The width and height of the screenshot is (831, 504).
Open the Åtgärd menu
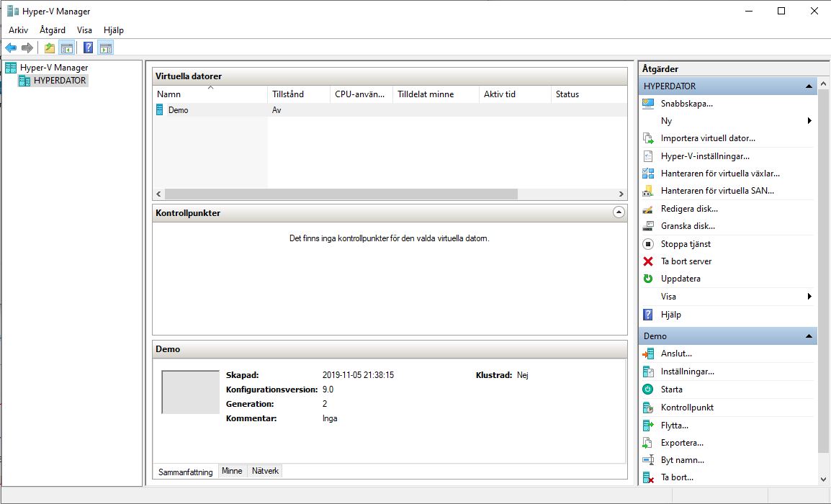coord(53,30)
